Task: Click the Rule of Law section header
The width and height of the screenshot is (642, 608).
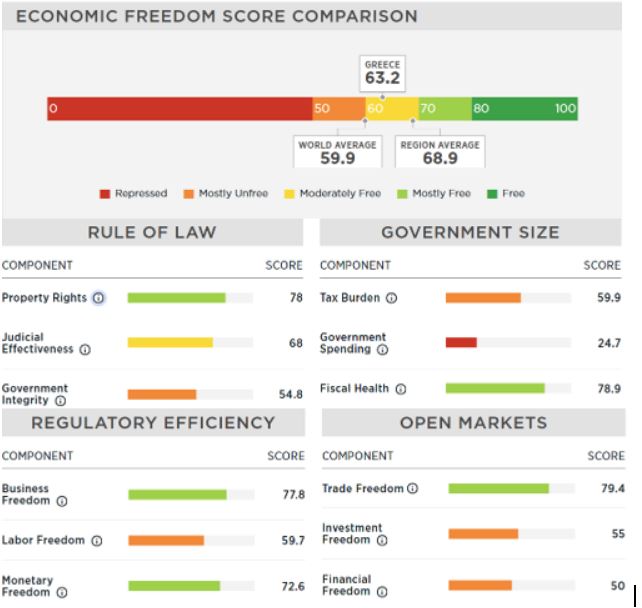Action: 152,233
